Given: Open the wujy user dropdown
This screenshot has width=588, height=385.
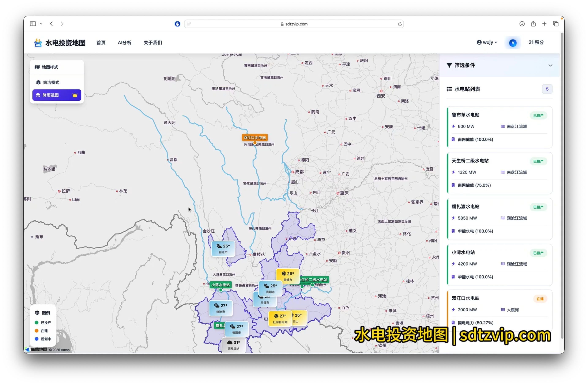Looking at the screenshot, I should [x=486, y=42].
